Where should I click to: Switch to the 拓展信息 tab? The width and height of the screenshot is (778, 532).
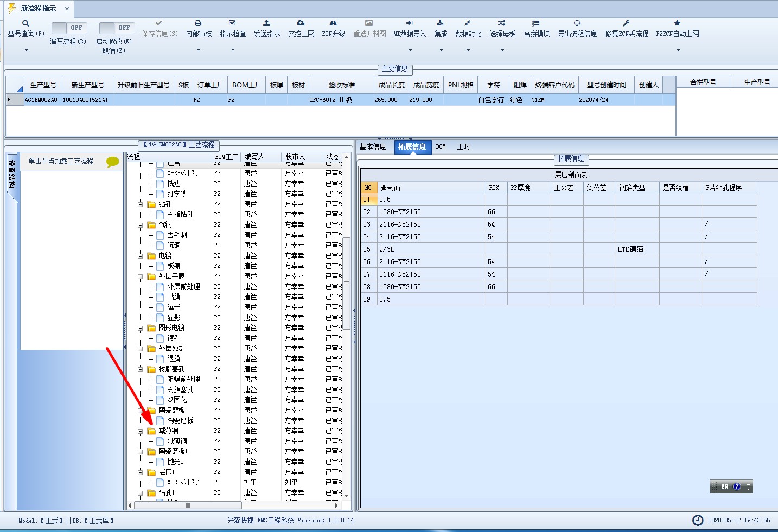coord(412,147)
